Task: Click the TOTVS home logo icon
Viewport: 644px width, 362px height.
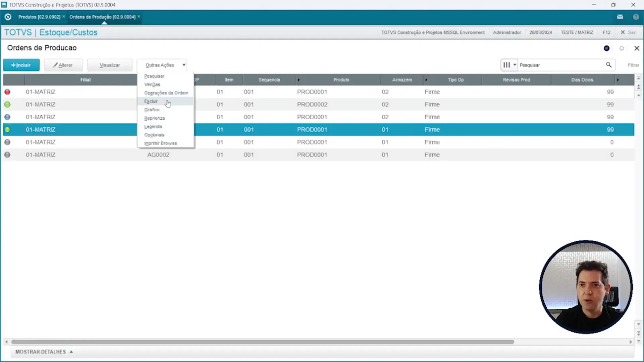Action: (8, 17)
